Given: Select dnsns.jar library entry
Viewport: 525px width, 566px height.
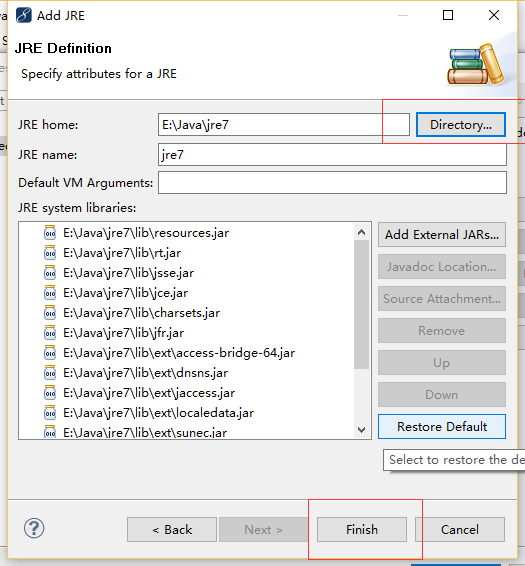Looking at the screenshot, I should [x=146, y=373].
